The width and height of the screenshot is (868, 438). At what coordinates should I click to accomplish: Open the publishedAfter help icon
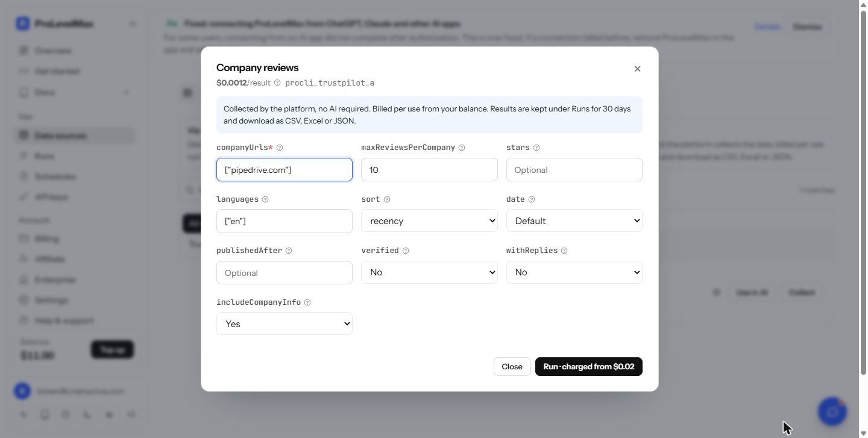pos(289,251)
